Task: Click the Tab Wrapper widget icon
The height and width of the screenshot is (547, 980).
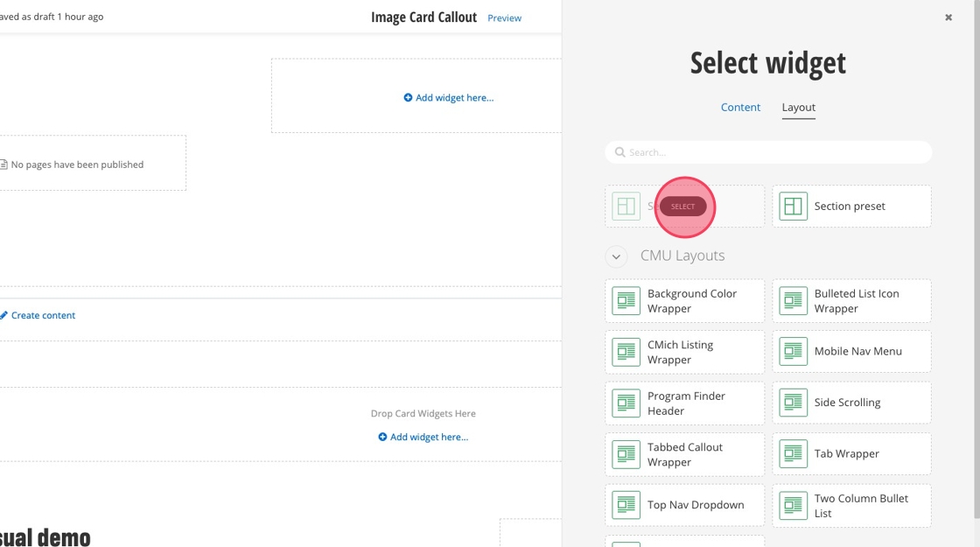Action: click(x=794, y=454)
